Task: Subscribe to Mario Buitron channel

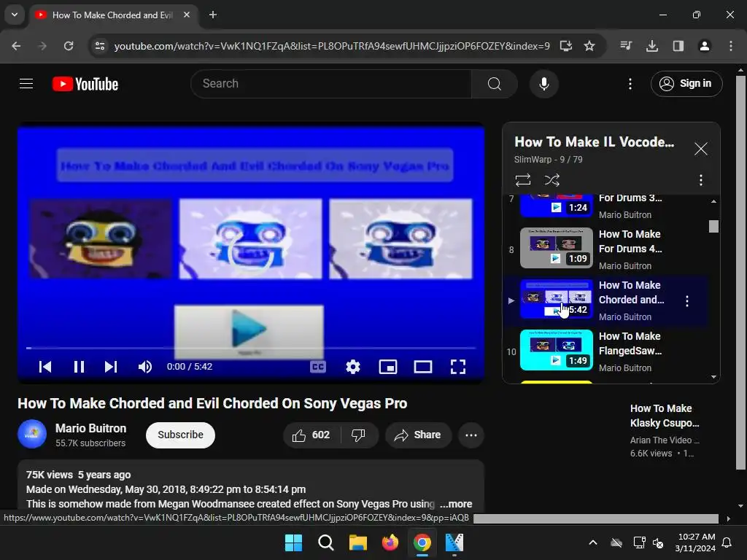Action: click(x=181, y=435)
